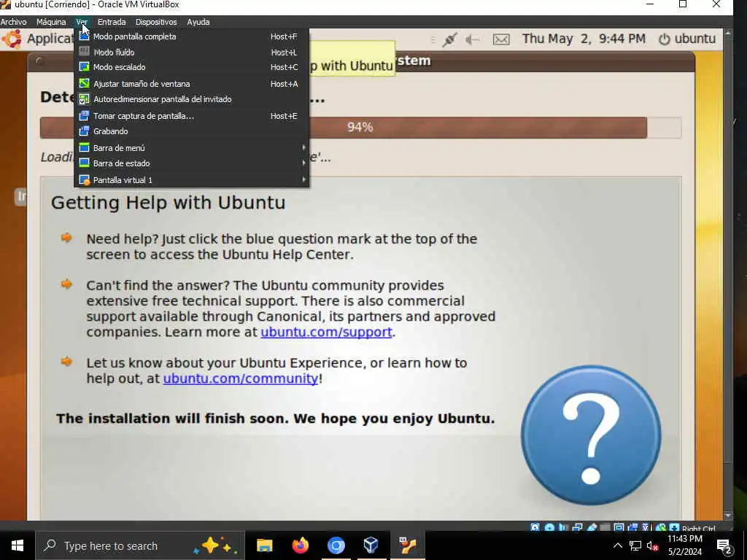Expand Barra de estado submenu
Image resolution: width=747 pixels, height=560 pixels.
click(x=192, y=163)
